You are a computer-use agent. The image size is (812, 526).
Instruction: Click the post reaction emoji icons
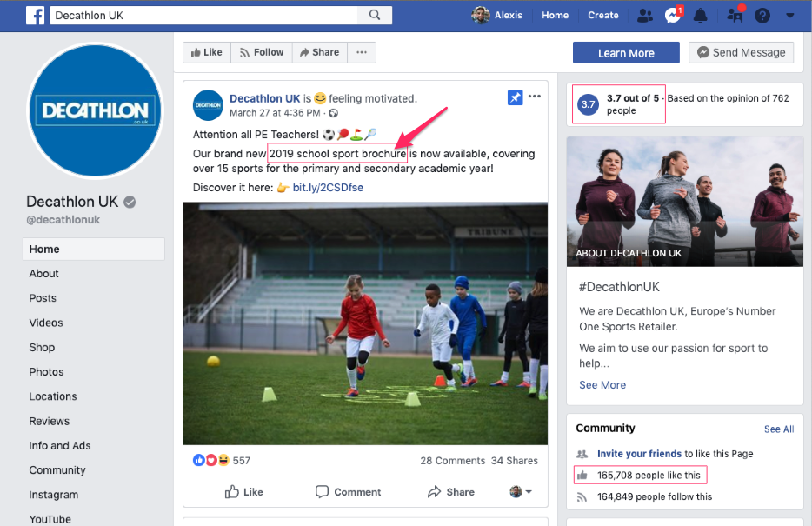click(x=211, y=460)
